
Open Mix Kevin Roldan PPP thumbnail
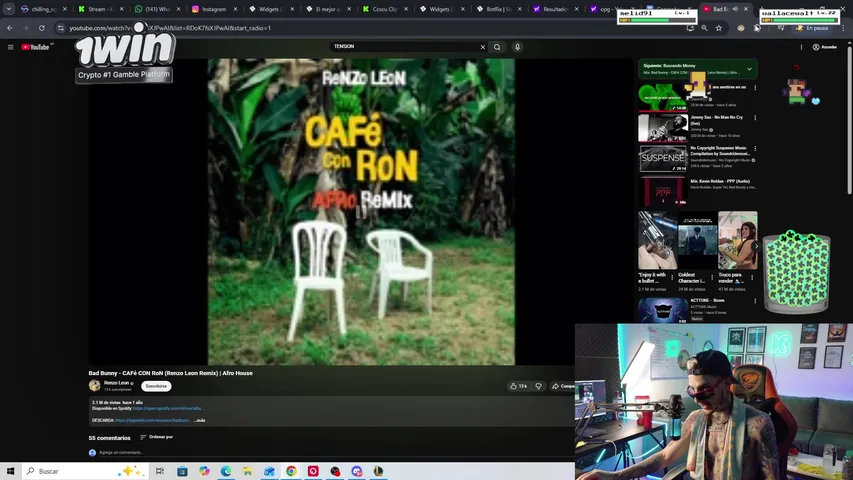click(x=663, y=191)
